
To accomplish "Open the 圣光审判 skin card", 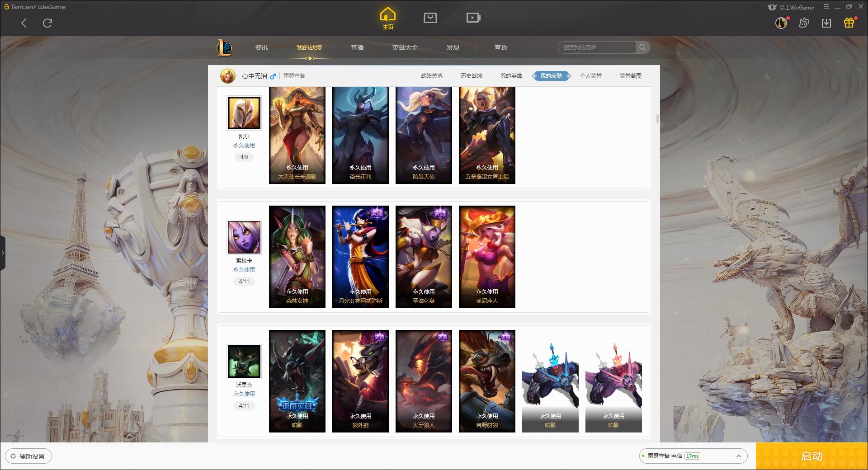I will (360, 135).
